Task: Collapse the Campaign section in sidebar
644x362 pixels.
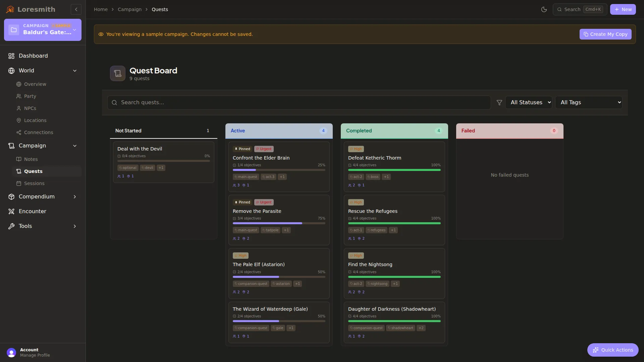Action: (x=43, y=145)
